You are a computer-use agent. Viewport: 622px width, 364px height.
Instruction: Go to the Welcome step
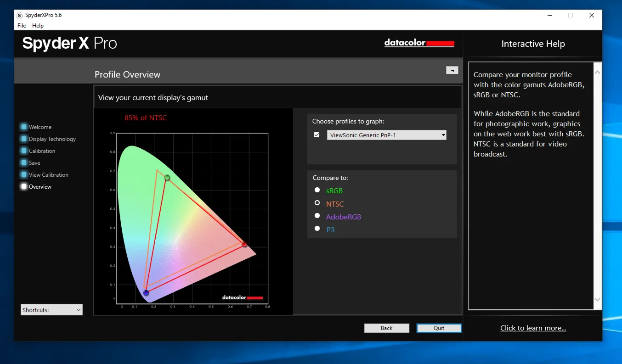tap(36, 127)
